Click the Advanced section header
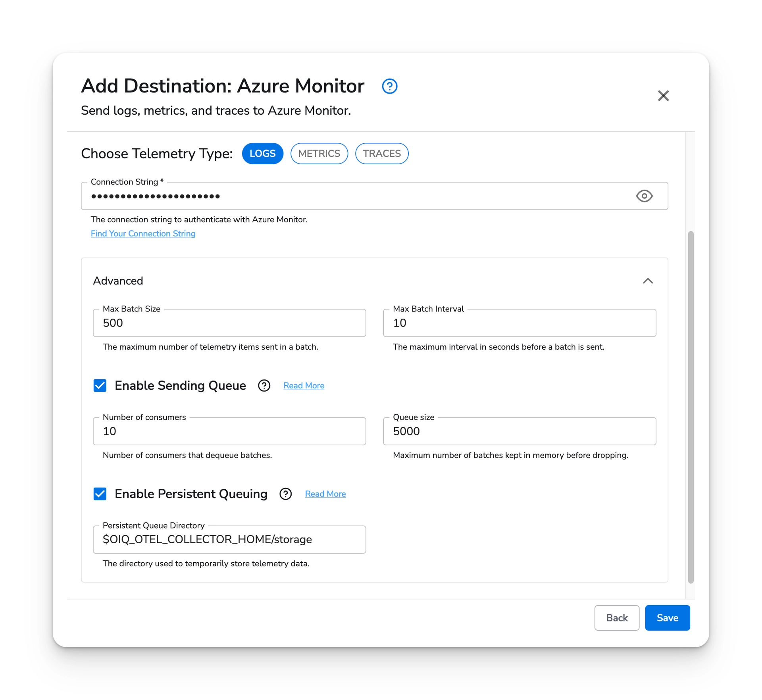 [117, 281]
